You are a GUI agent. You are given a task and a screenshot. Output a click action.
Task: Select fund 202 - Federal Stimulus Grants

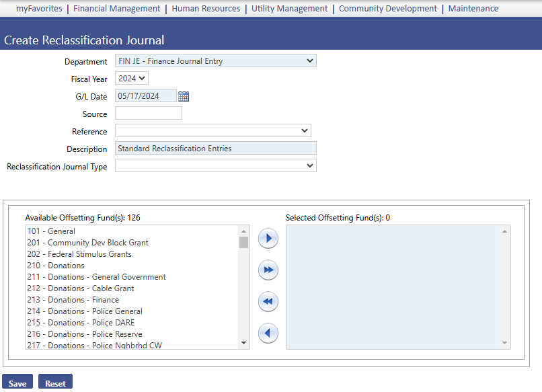[132, 254]
